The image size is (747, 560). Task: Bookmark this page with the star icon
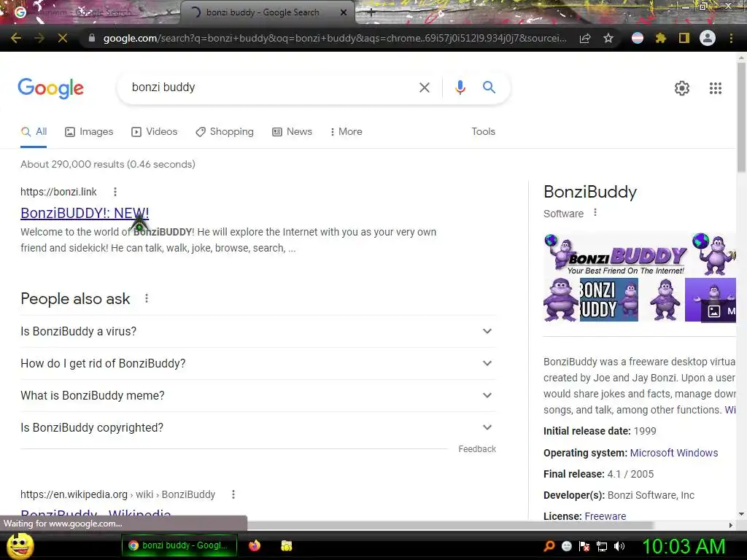(x=608, y=38)
